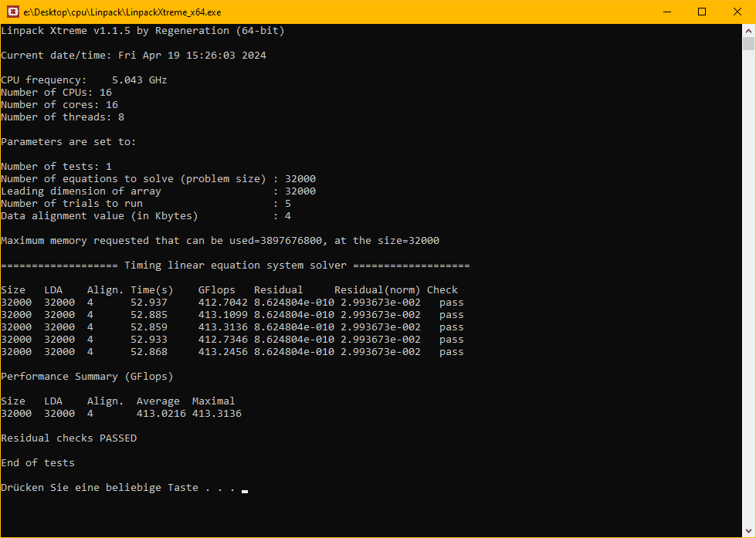The height and width of the screenshot is (538, 756).
Task: Click the GFlops value 412.7346
Action: [222, 340]
